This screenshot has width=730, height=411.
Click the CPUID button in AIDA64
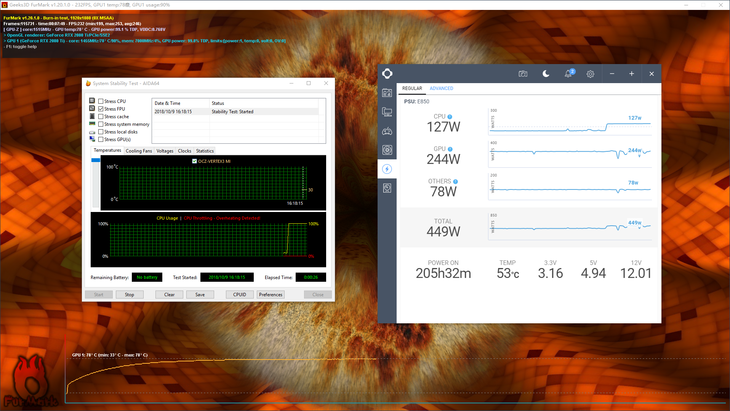pos(240,295)
